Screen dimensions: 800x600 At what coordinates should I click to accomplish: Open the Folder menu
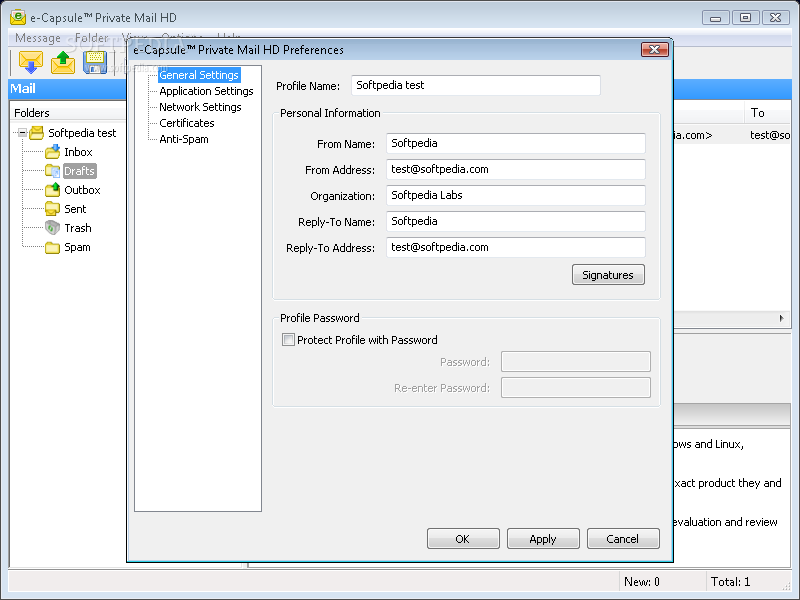point(91,38)
